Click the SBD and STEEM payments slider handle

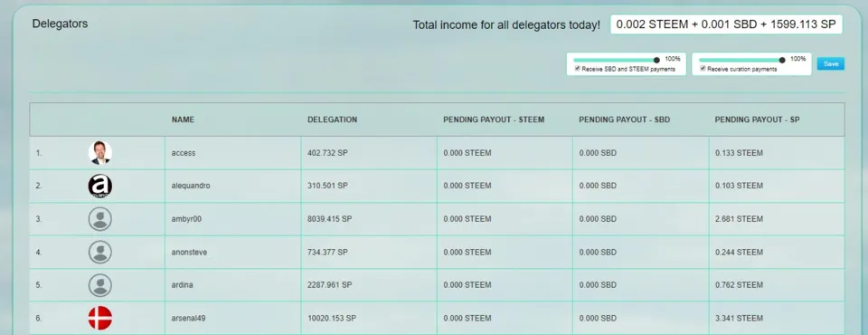click(x=656, y=60)
